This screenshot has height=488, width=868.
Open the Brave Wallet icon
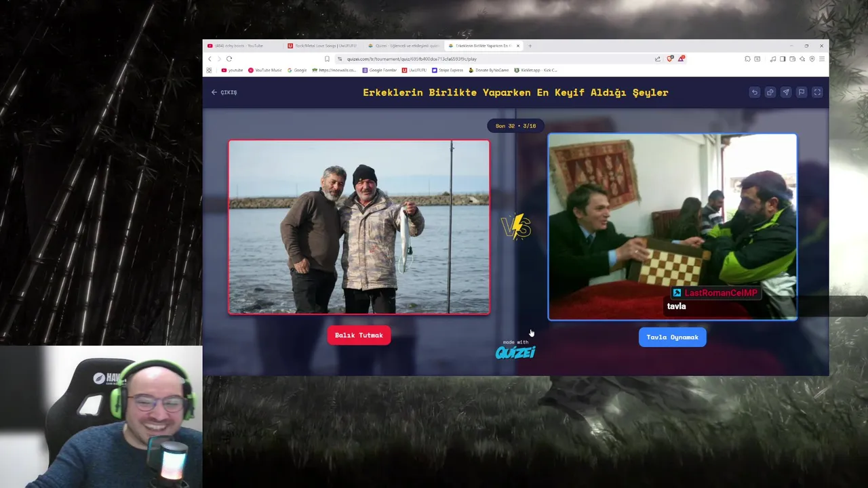click(x=792, y=59)
